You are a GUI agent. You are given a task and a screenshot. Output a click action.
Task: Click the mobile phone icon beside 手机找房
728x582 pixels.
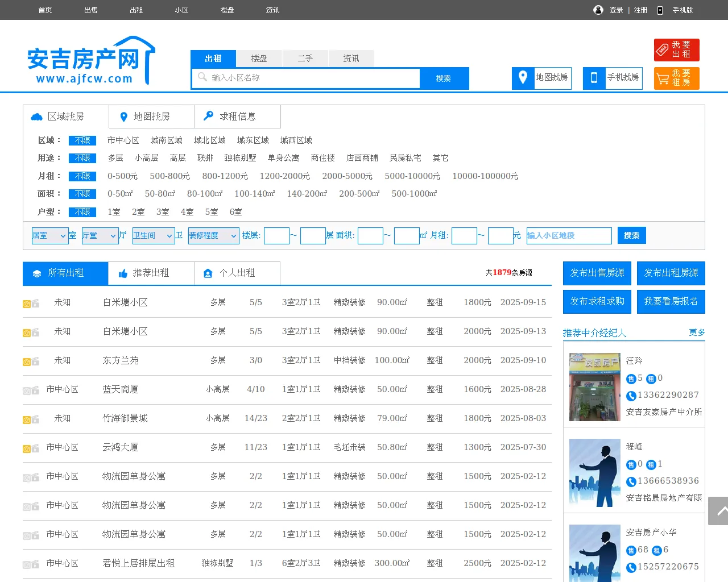tap(594, 78)
